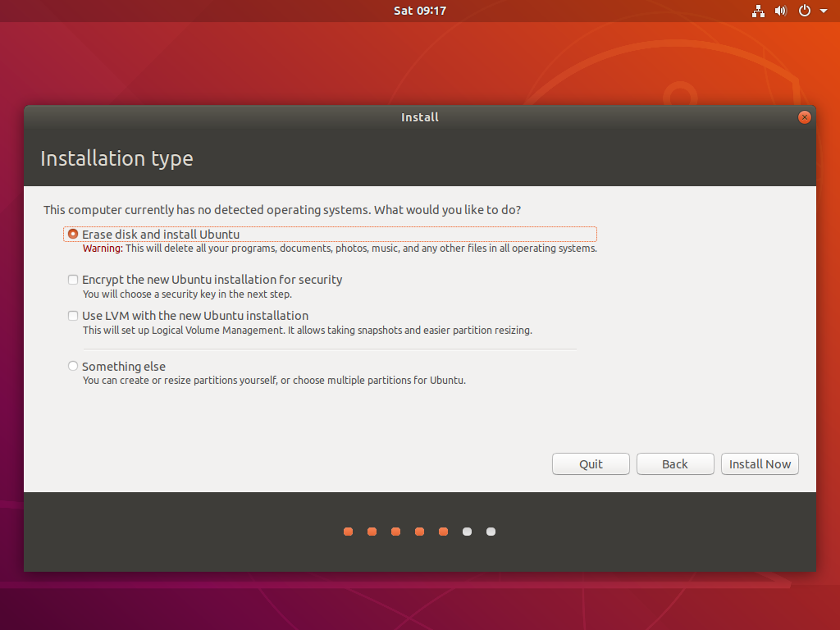The image size is (840, 630).
Task: Enable Encrypt the new Ubuntu installation checkbox
Action: tap(73, 280)
